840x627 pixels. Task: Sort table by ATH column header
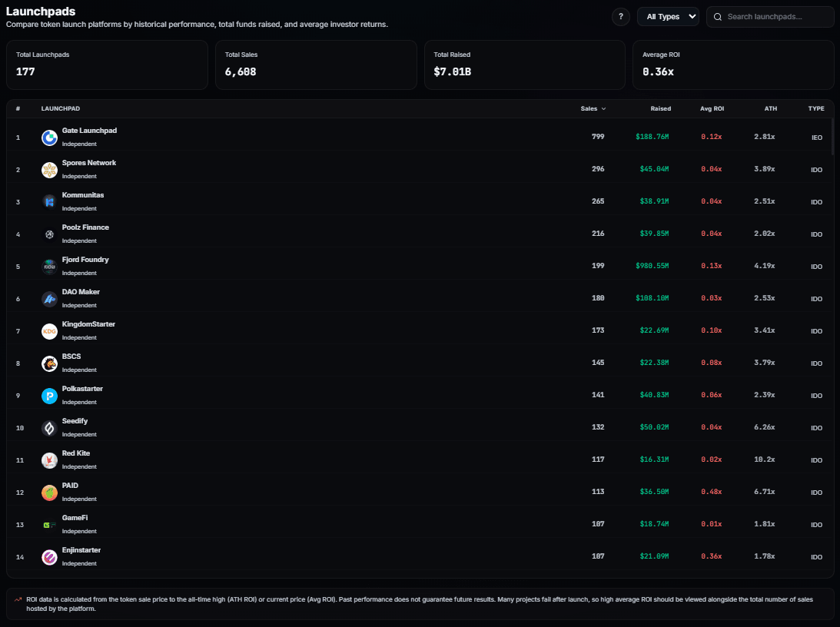coord(770,108)
